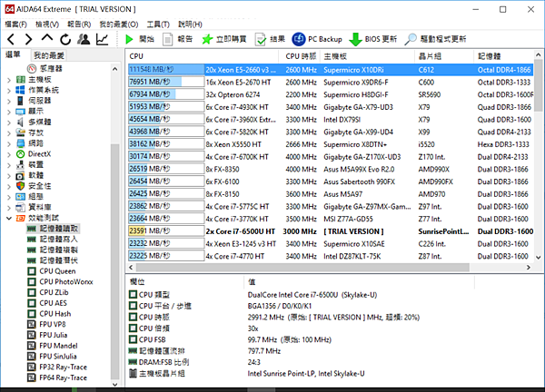Click the shield security (安全性) icon
The width and height of the screenshot is (545, 392).
[21, 186]
